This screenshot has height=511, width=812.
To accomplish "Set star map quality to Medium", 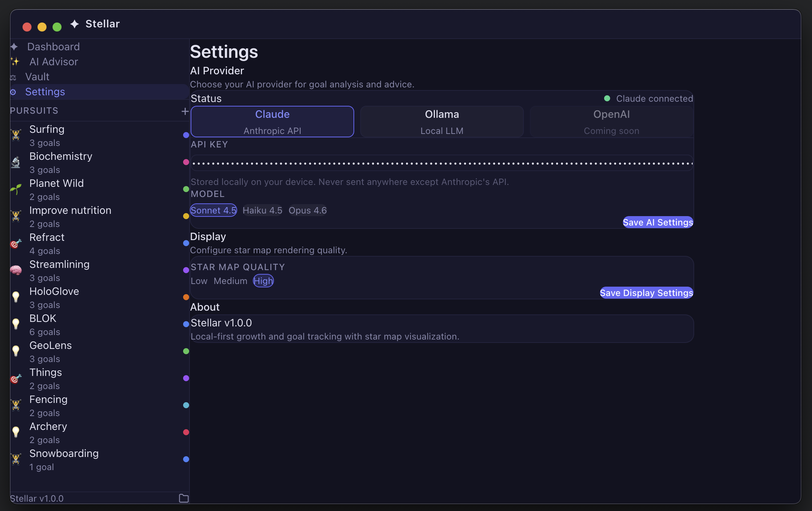I will (230, 281).
